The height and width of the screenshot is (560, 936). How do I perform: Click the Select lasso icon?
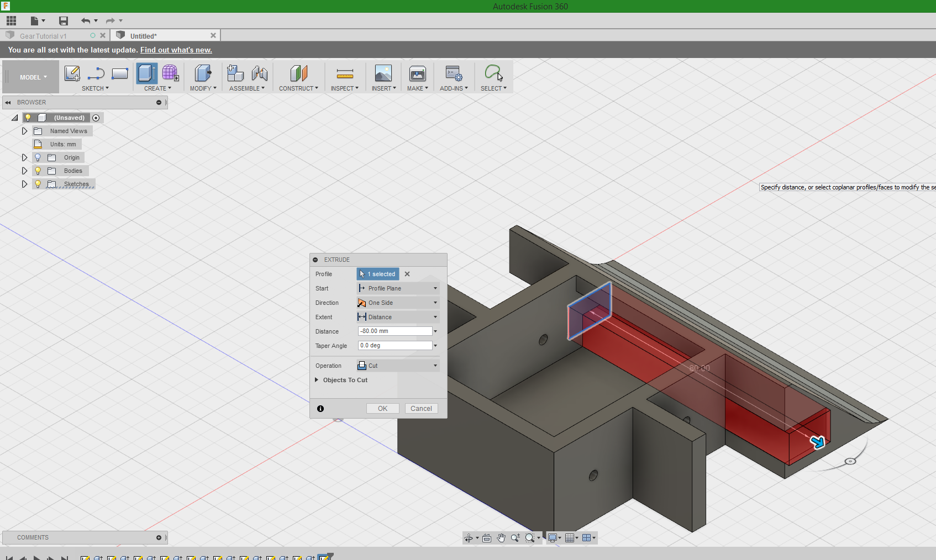(493, 73)
